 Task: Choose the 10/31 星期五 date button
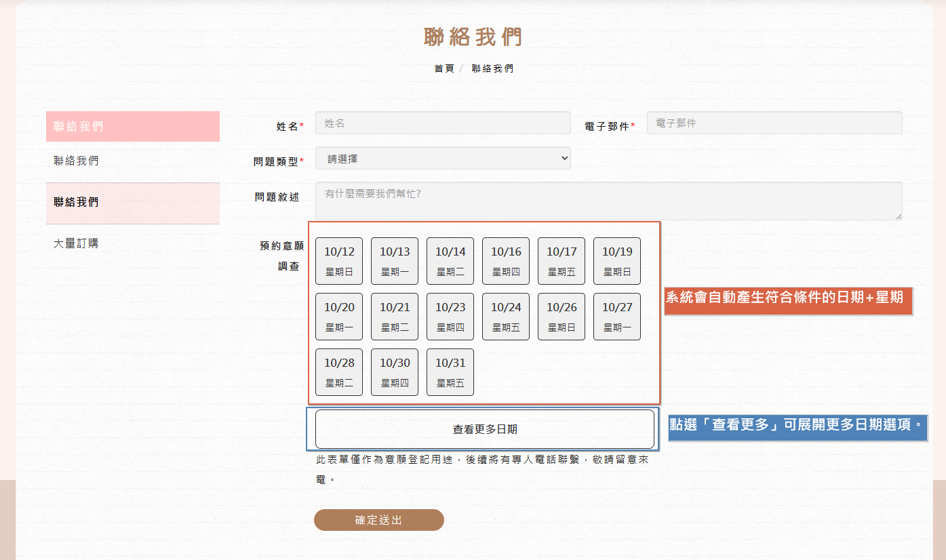tap(450, 372)
